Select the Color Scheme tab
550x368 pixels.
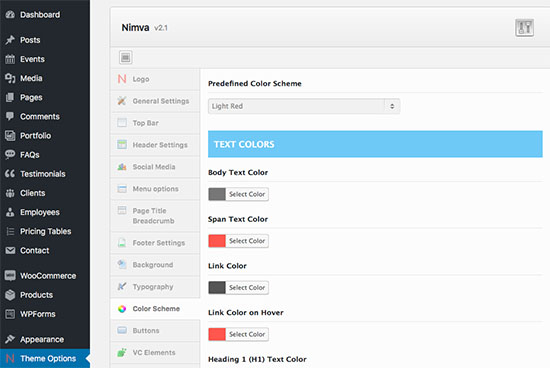tap(155, 309)
